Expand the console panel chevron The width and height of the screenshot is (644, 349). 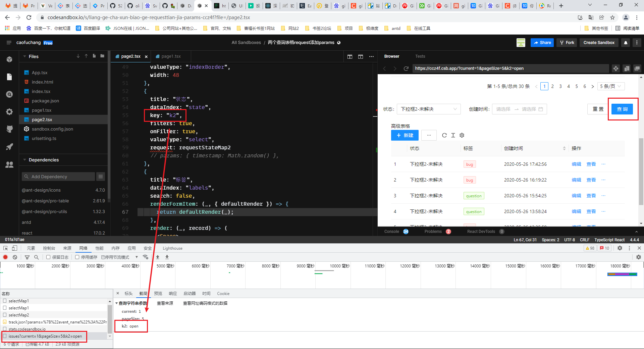637,232
